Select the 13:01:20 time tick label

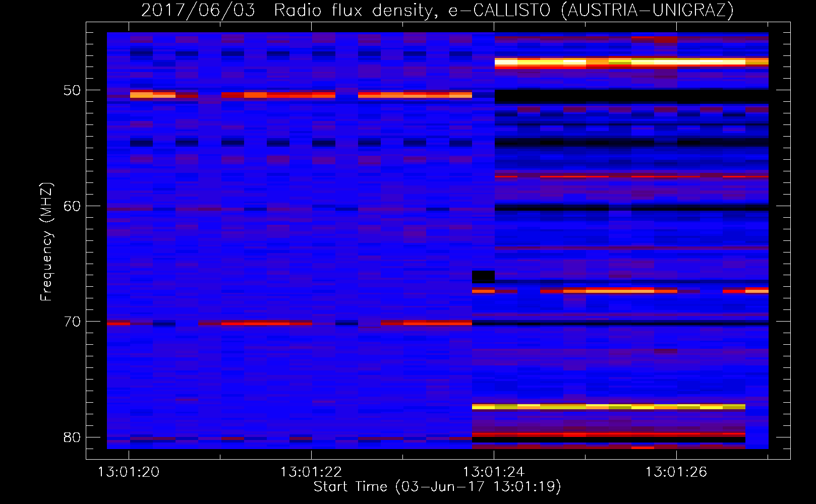tap(129, 472)
